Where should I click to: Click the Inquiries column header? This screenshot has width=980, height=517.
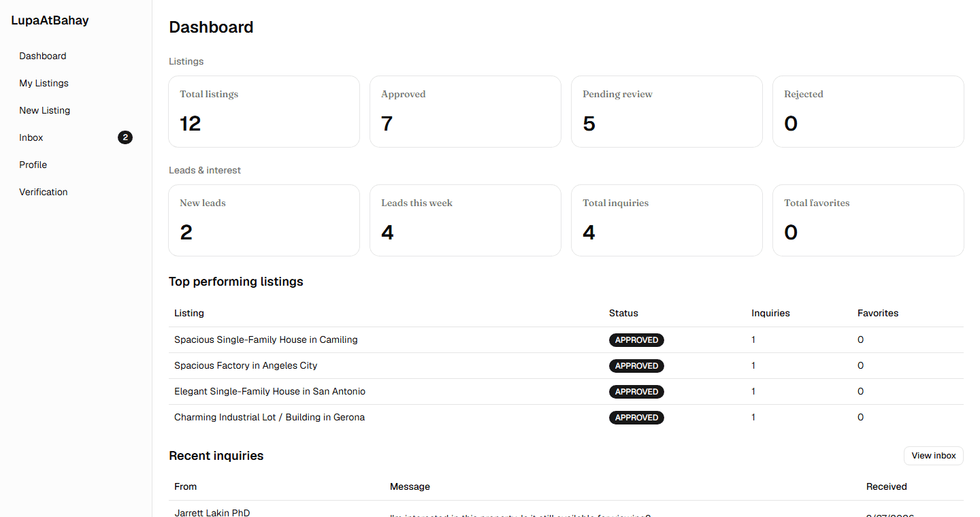(770, 313)
